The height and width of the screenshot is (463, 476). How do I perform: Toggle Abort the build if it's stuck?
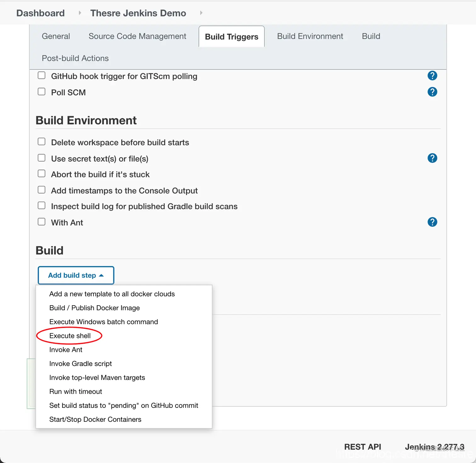pos(42,174)
